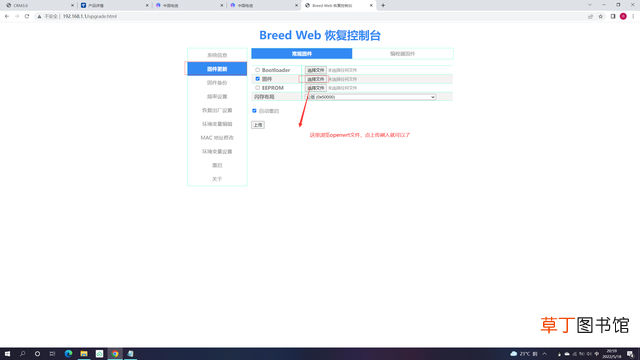Open Task View on taskbar
Image resolution: width=640 pixels, height=360 pixels.
pyautogui.click(x=52, y=354)
